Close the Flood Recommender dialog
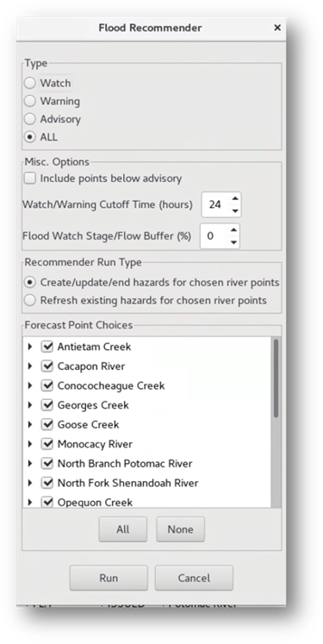 277,28
